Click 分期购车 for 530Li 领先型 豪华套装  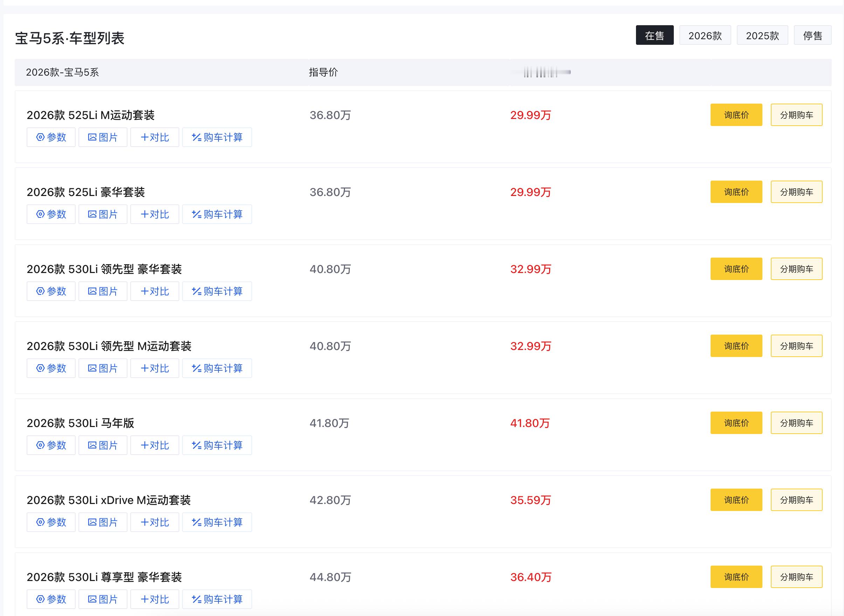pos(797,269)
